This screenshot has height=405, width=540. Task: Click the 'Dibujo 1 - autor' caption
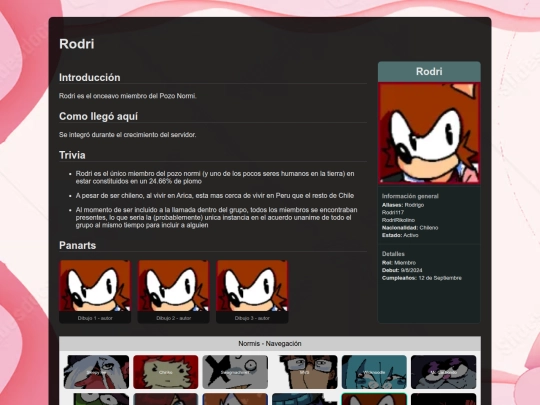tap(95, 318)
